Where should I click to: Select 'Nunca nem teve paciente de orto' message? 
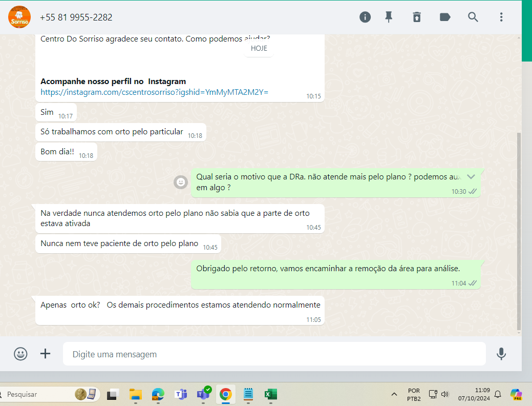coord(128,243)
